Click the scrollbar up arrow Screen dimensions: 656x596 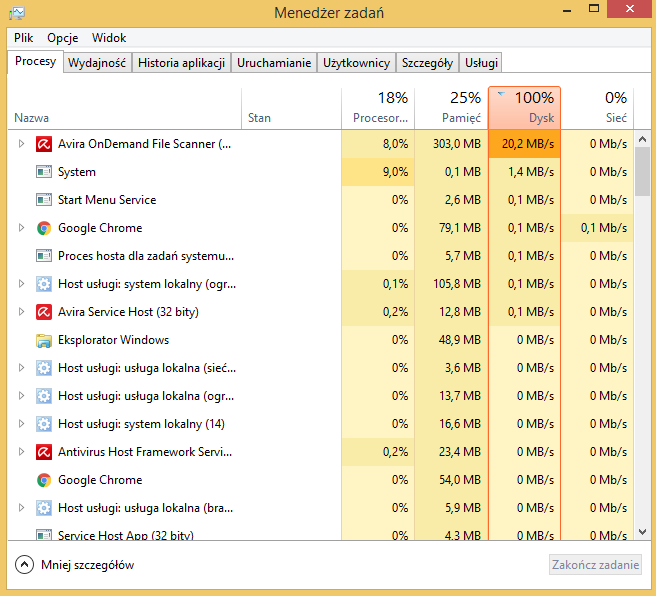643,139
